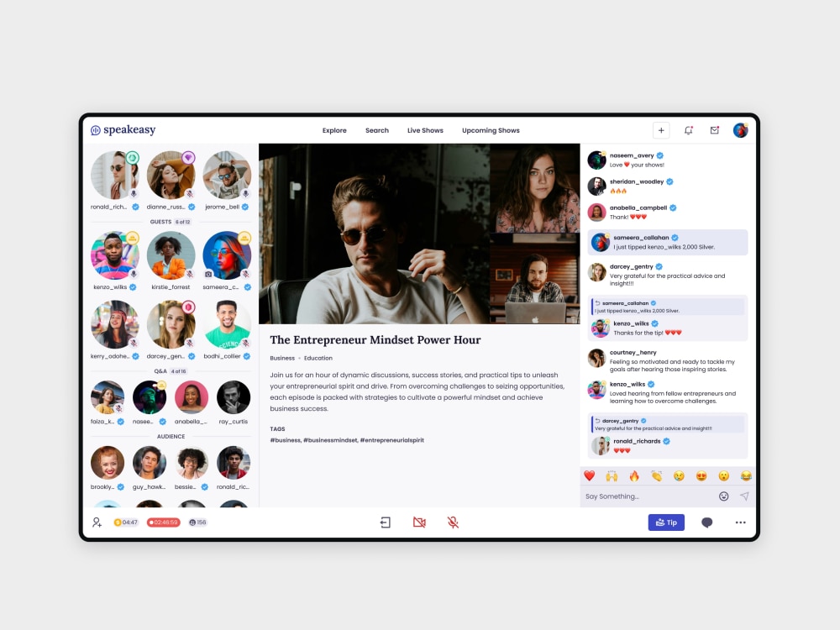Open Q&A member faiza_k avatar

click(x=108, y=397)
